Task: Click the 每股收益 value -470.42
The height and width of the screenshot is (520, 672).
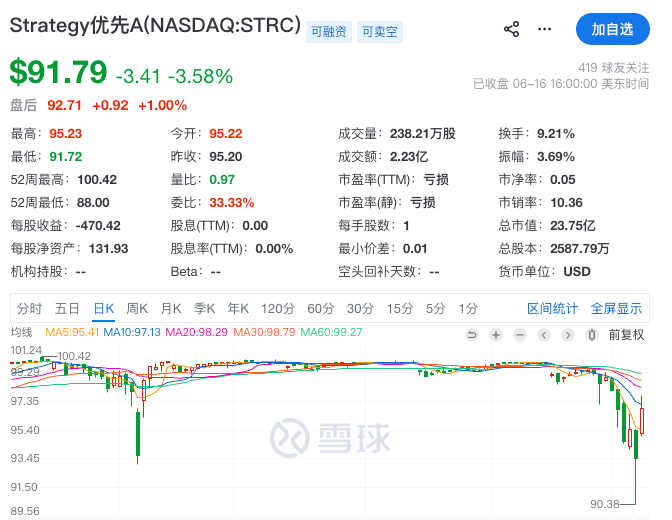Action: pos(98,226)
